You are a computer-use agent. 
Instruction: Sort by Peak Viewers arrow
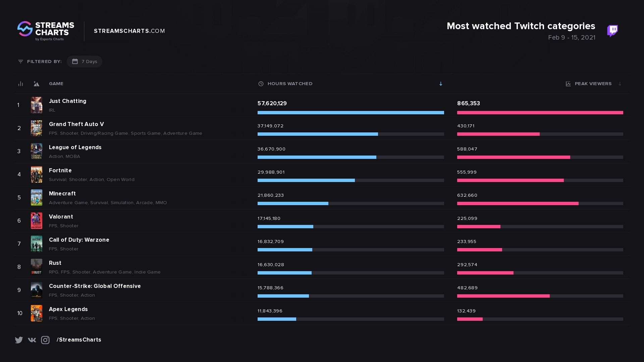[x=620, y=84]
